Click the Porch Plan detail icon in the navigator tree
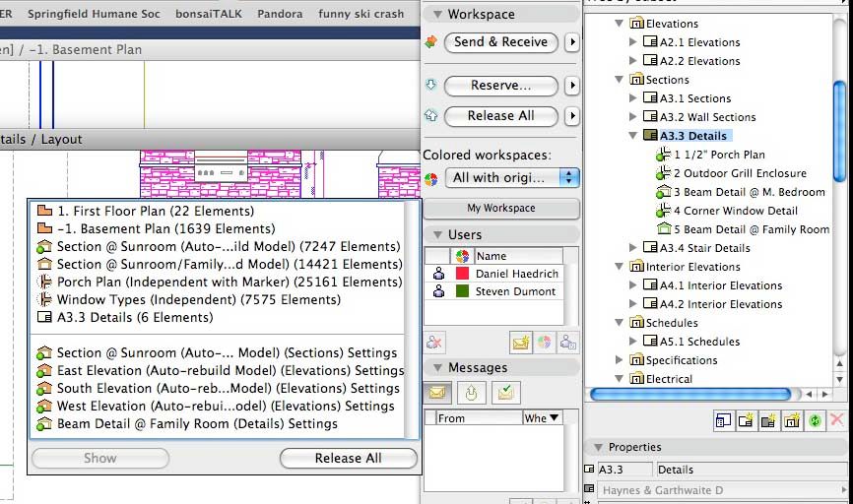Image resolution: width=853 pixels, height=504 pixels. [663, 155]
